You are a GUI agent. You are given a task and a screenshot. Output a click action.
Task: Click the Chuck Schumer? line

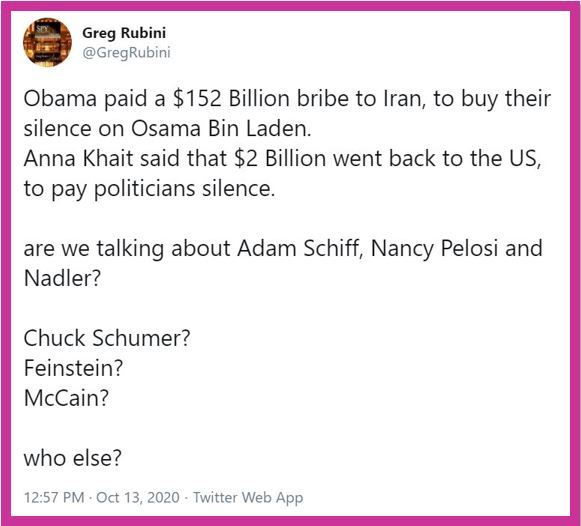[x=107, y=338]
